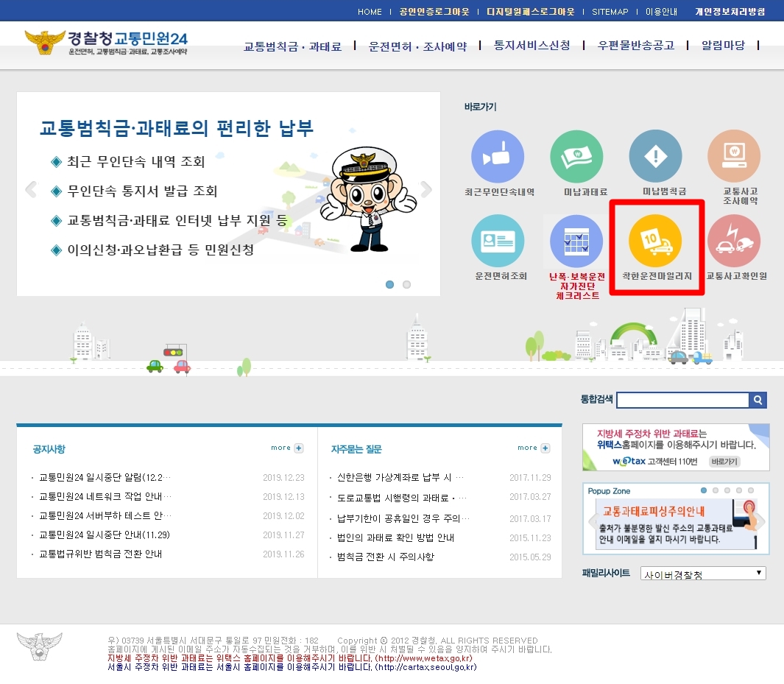Show next banner slide arrow

pos(426,189)
